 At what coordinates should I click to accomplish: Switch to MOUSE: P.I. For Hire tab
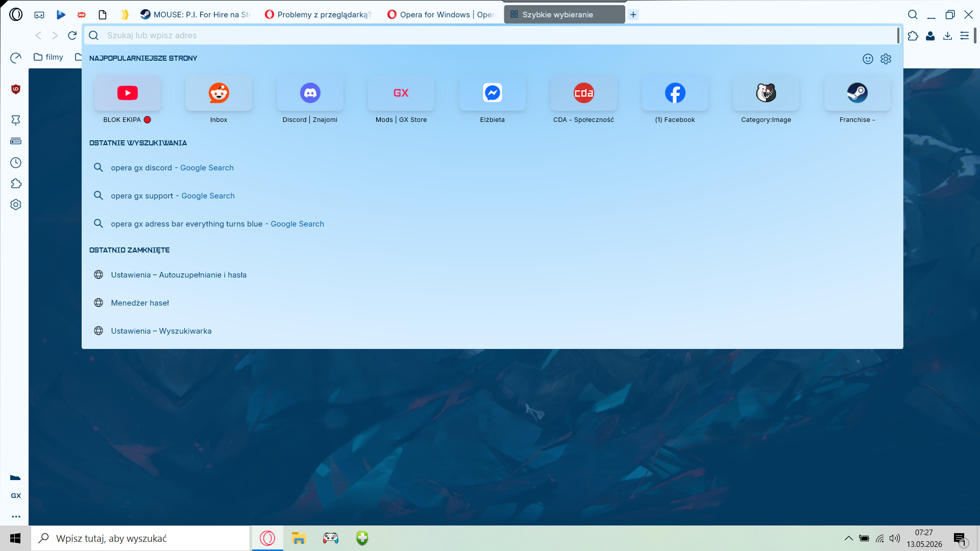click(x=196, y=15)
